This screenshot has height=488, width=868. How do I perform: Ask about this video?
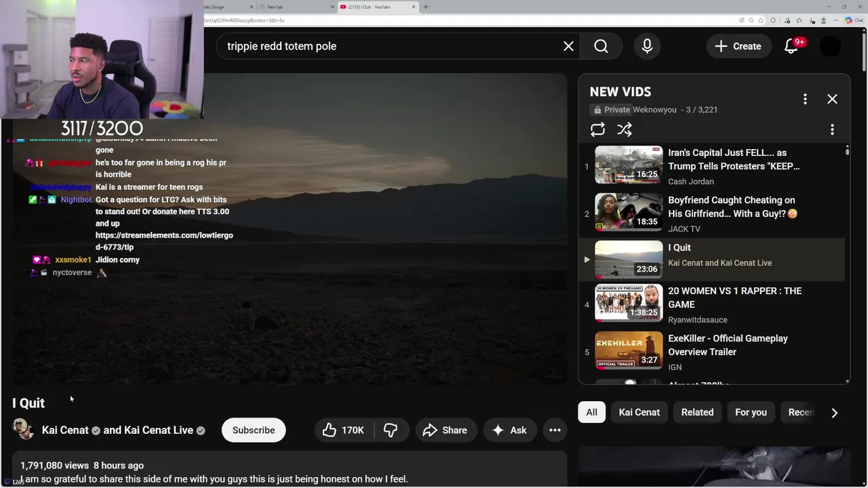tap(509, 430)
